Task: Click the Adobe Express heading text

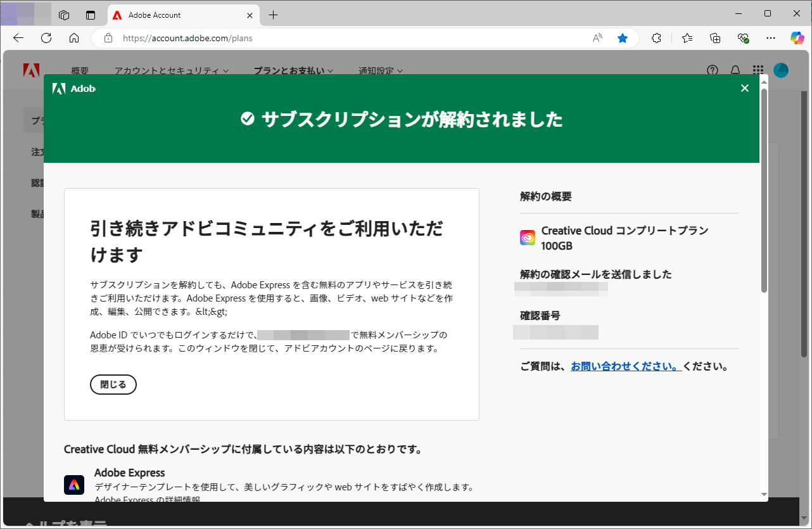Action: 129,473
